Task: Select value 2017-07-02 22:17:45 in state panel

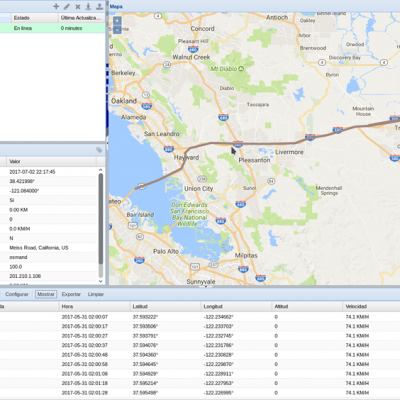Action: click(32, 172)
